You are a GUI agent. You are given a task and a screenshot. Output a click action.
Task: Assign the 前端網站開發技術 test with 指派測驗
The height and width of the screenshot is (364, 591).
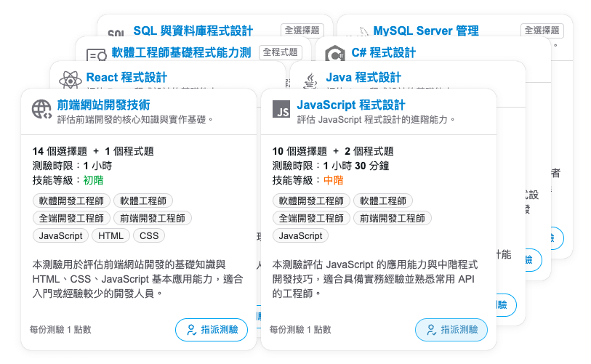[x=212, y=330]
